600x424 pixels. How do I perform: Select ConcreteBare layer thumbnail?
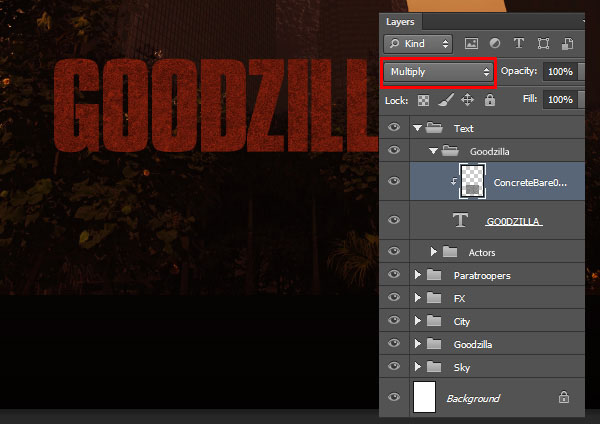tap(472, 181)
